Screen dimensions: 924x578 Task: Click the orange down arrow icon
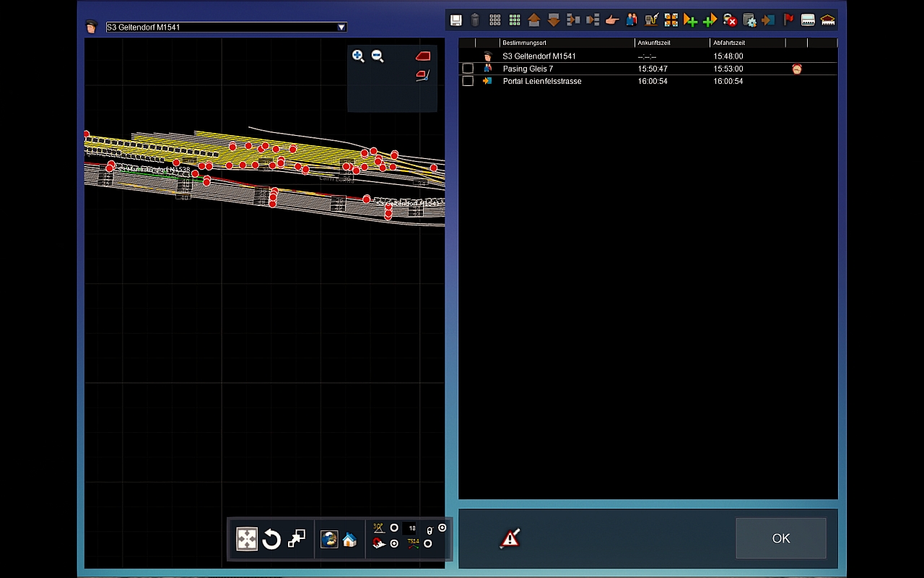coord(554,20)
